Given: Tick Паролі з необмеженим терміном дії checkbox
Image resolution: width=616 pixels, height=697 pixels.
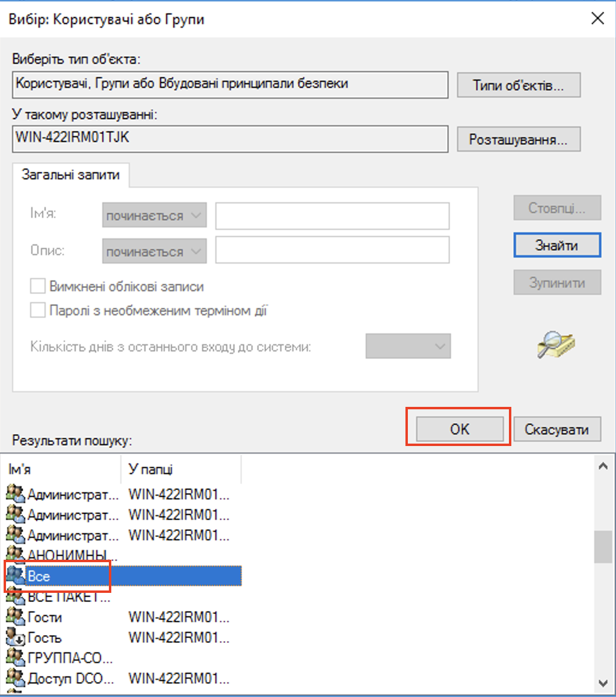Looking at the screenshot, I should (x=38, y=311).
